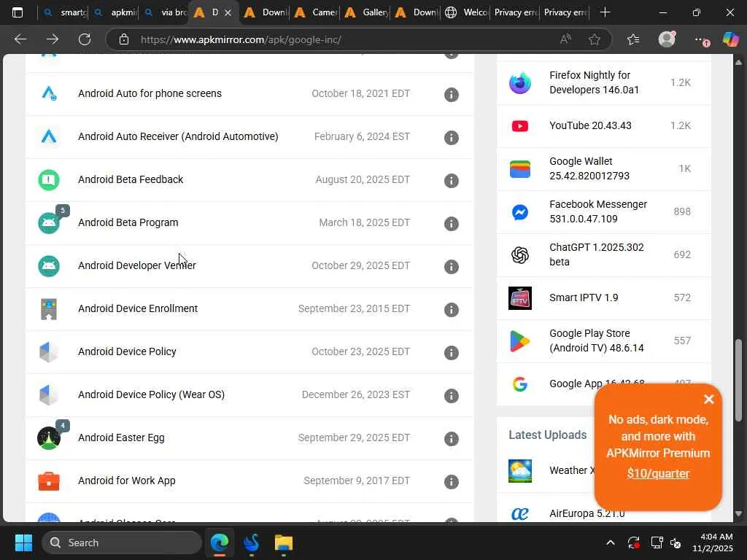Open Android Auto for phone screens link
This screenshot has height=560, width=747.
(150, 93)
